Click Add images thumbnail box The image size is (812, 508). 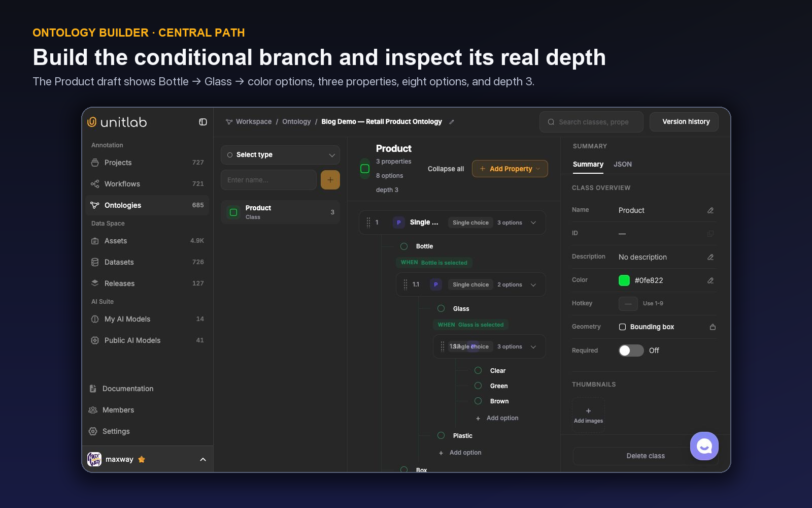coord(588,415)
